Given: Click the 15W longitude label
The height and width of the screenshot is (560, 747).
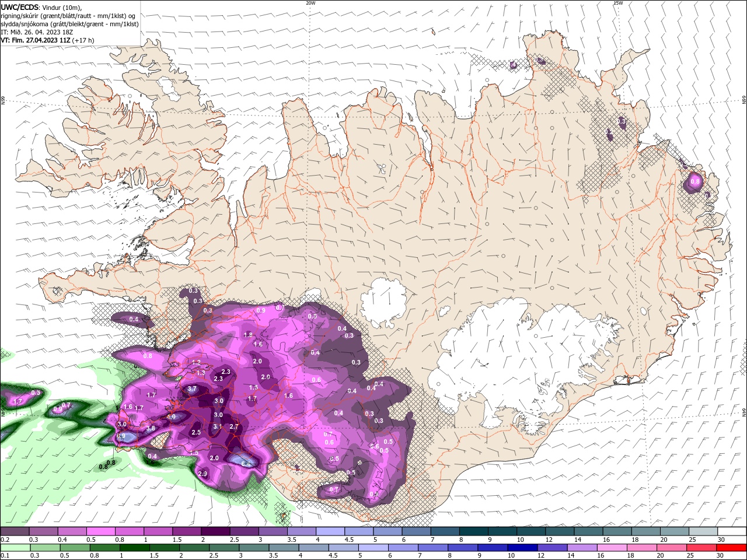Looking at the screenshot, I should point(618,3).
